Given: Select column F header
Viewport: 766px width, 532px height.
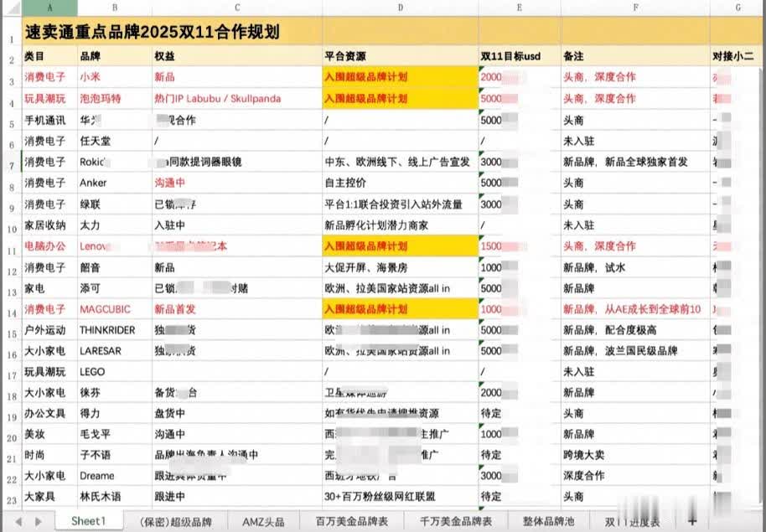Looking at the screenshot, I should click(635, 8).
